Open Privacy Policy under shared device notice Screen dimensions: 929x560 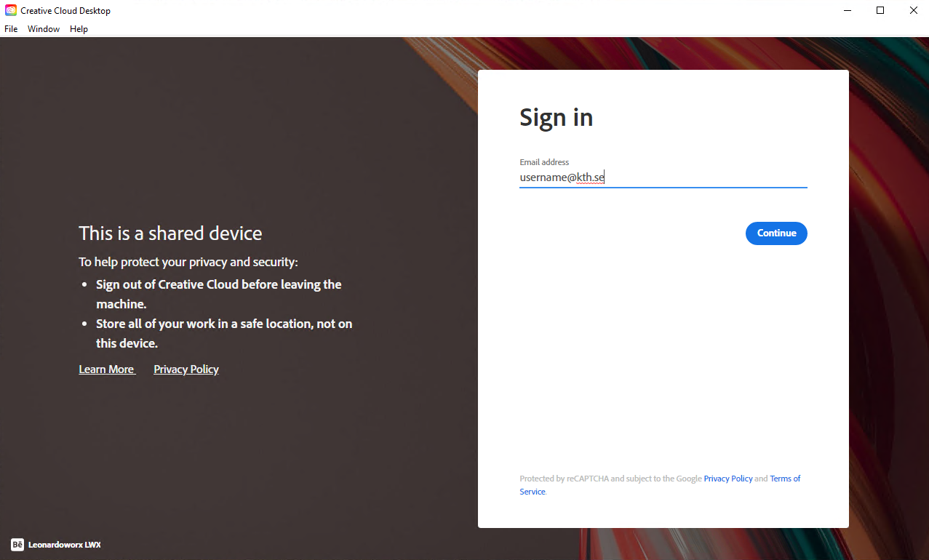[x=186, y=369]
